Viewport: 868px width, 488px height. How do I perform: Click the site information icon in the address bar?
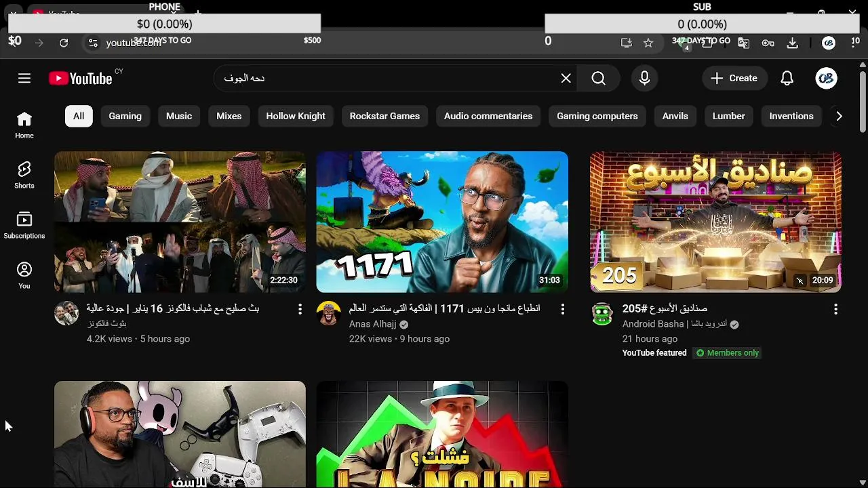pos(93,43)
